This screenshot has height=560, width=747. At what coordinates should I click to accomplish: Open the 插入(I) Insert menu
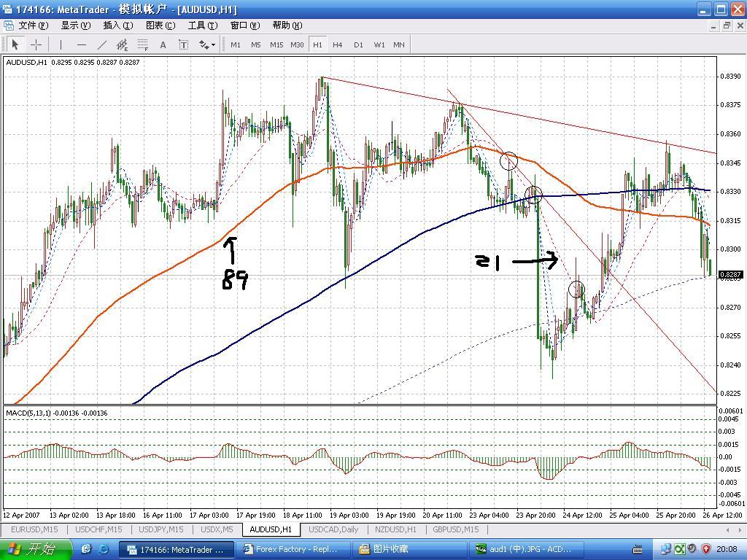point(117,26)
